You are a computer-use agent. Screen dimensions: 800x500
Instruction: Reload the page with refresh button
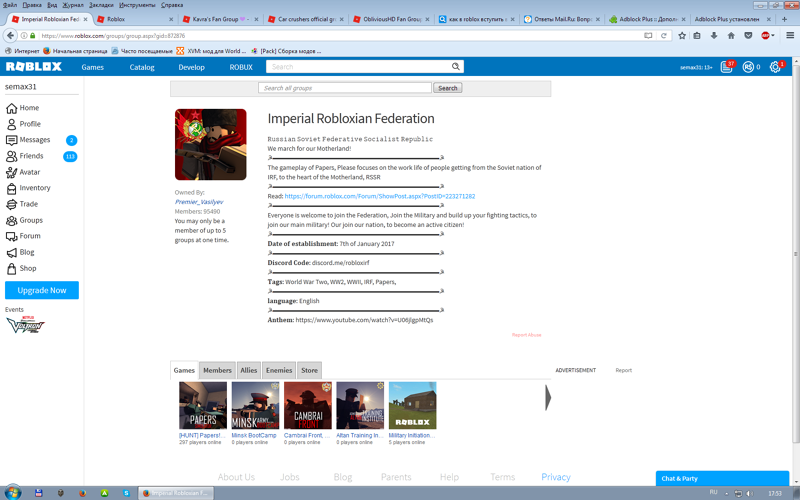(x=664, y=35)
